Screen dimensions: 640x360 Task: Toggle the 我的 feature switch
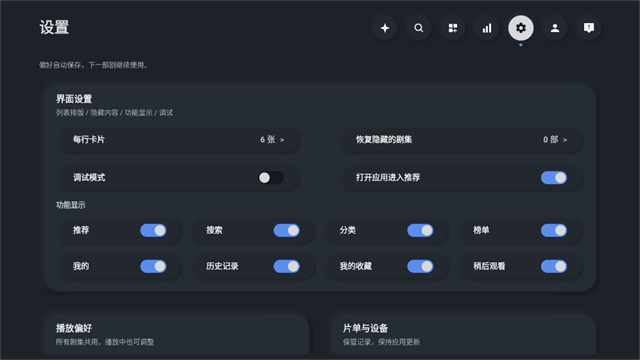[x=153, y=266]
